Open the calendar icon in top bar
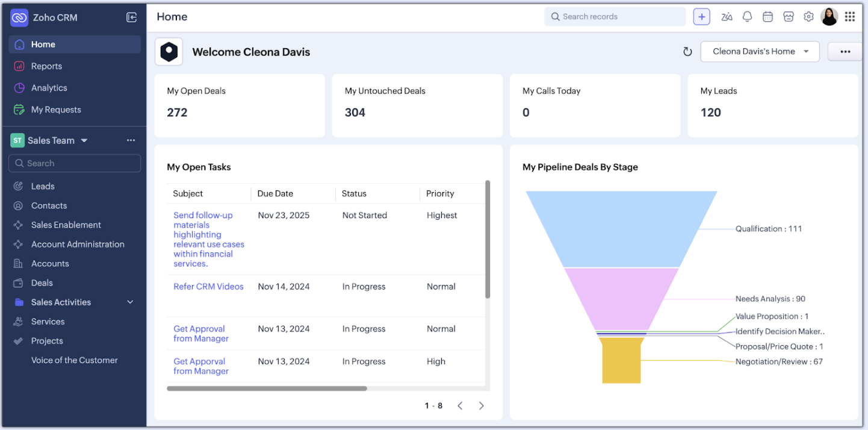 click(767, 17)
